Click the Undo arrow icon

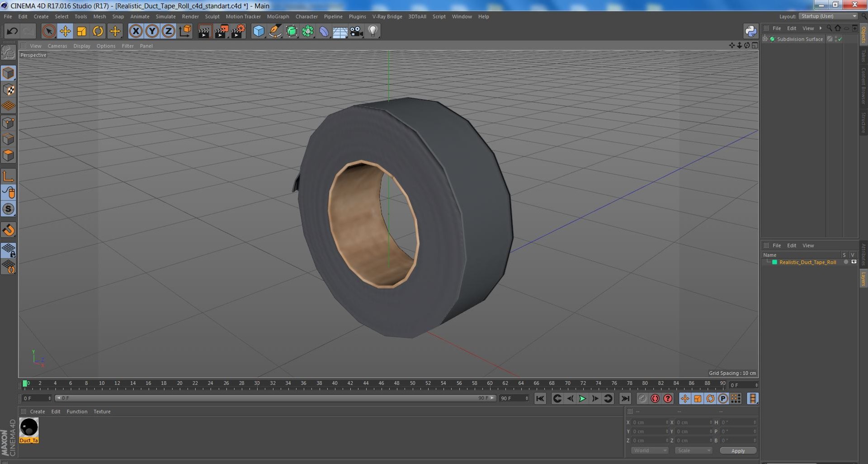[12, 31]
